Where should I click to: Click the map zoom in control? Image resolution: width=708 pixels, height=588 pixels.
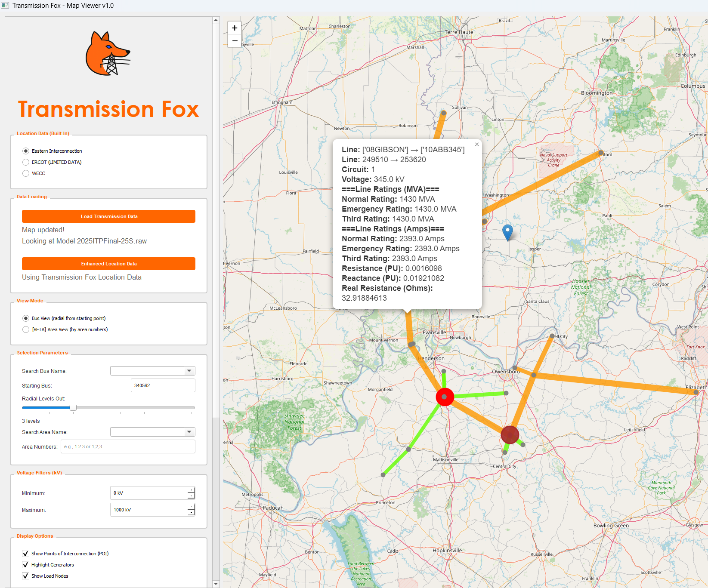pos(234,28)
